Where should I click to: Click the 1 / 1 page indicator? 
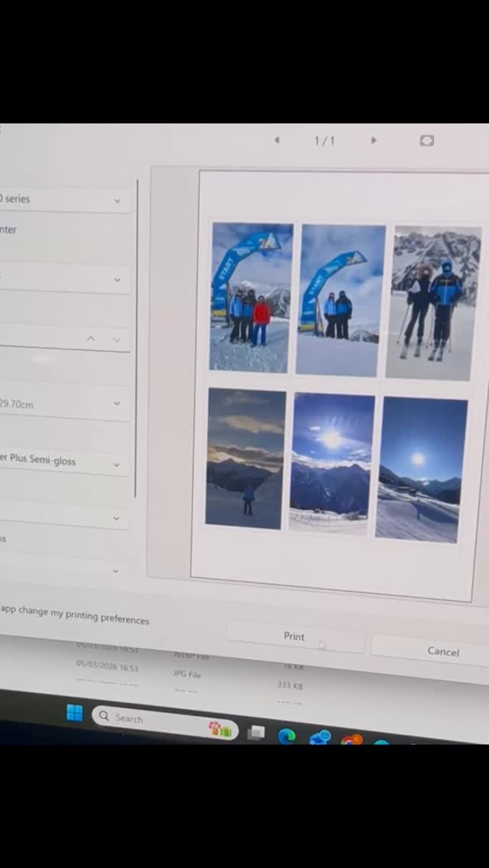(325, 141)
